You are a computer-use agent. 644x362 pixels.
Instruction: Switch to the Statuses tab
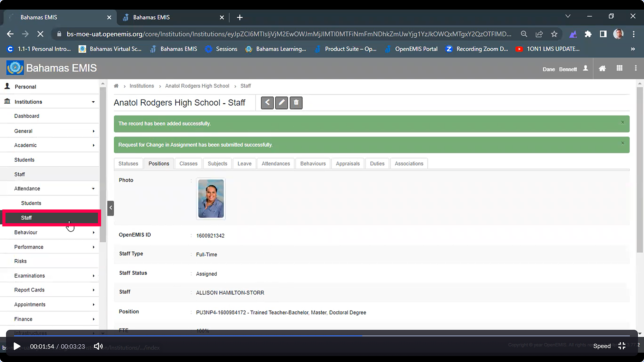(128, 163)
